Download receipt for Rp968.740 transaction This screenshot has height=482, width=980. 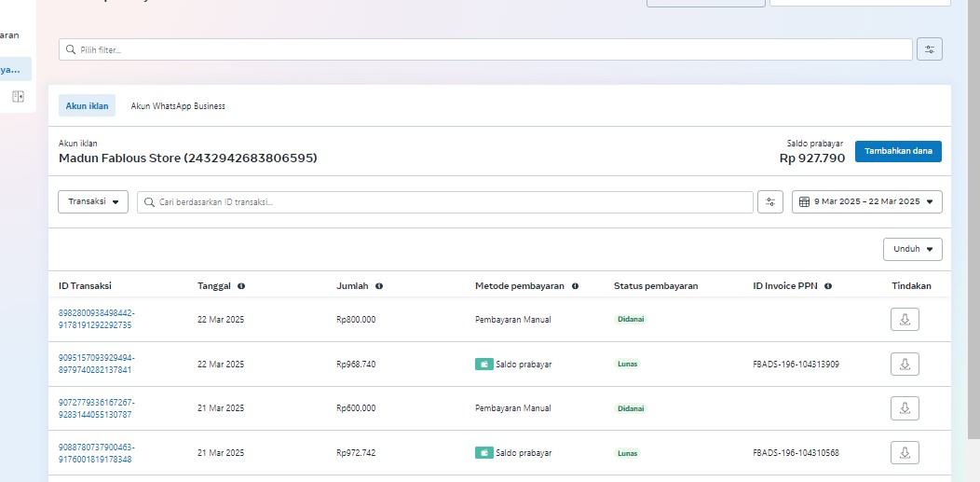[x=904, y=364]
